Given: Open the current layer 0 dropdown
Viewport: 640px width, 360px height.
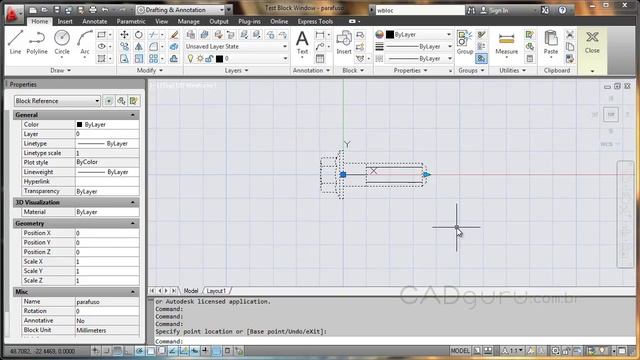Looking at the screenshot, I should tap(236, 59).
